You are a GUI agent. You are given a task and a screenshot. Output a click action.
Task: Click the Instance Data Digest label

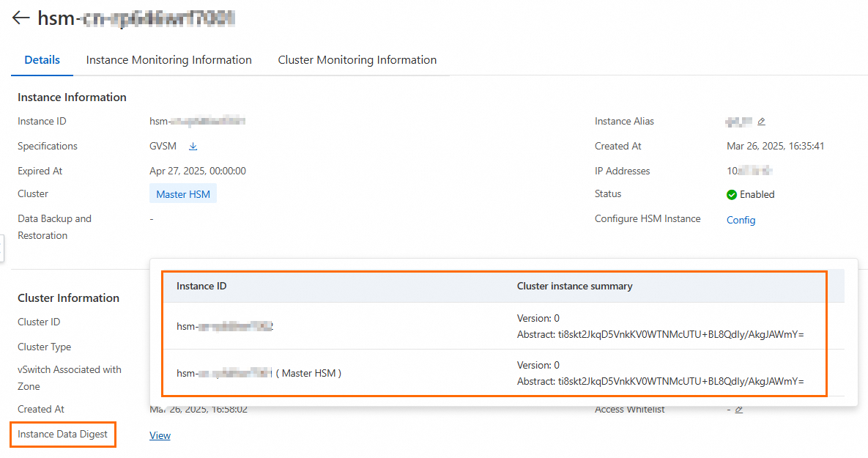pos(62,435)
